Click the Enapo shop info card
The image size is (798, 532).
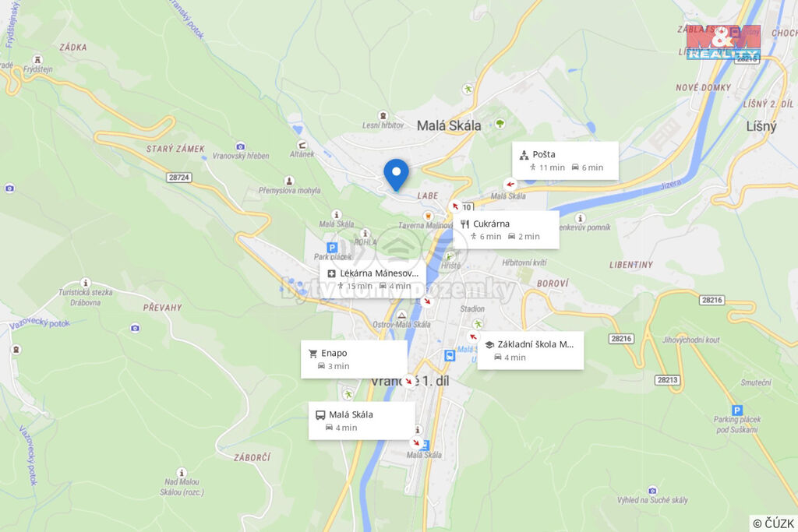tap(354, 359)
